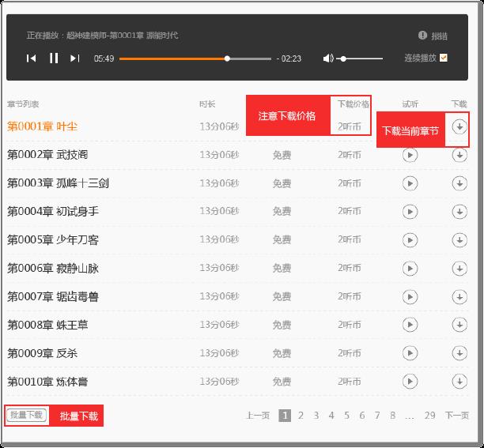
Task: Preview play 第0009章 反杀
Action: click(410, 353)
